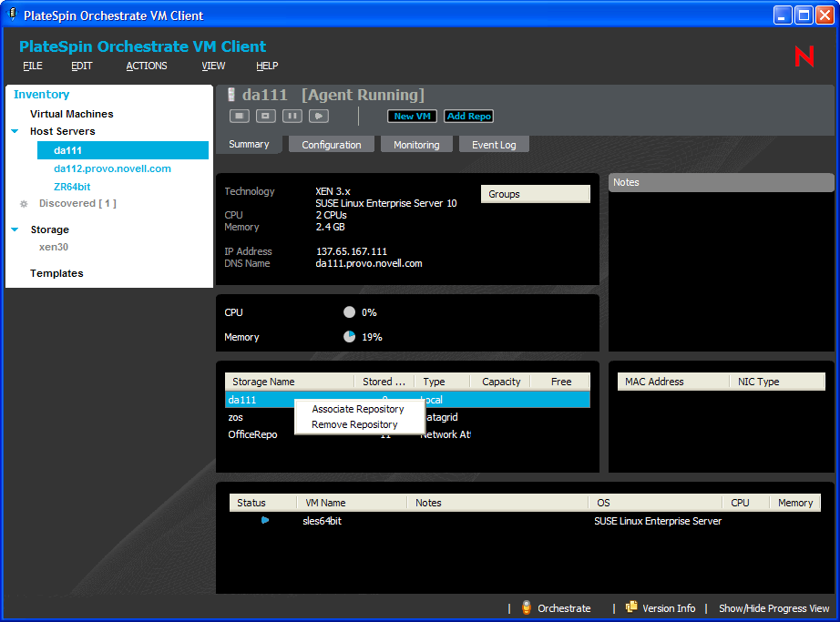Open the EDIT menu
The image size is (840, 622).
(x=81, y=66)
